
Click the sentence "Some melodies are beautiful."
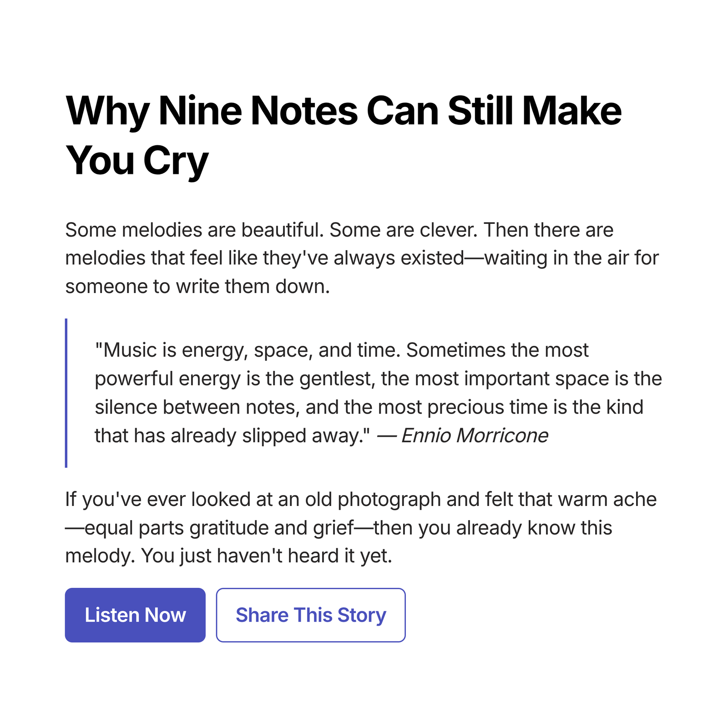tap(194, 230)
